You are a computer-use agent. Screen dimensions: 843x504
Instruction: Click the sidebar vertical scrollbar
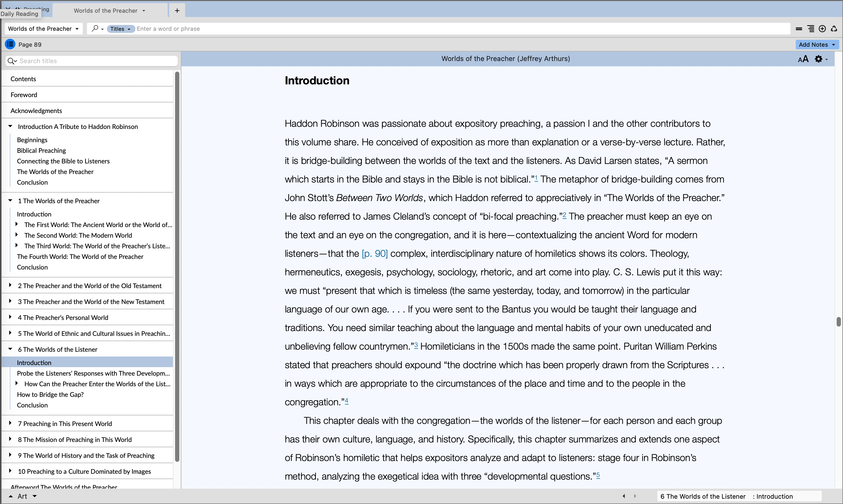[177, 267]
